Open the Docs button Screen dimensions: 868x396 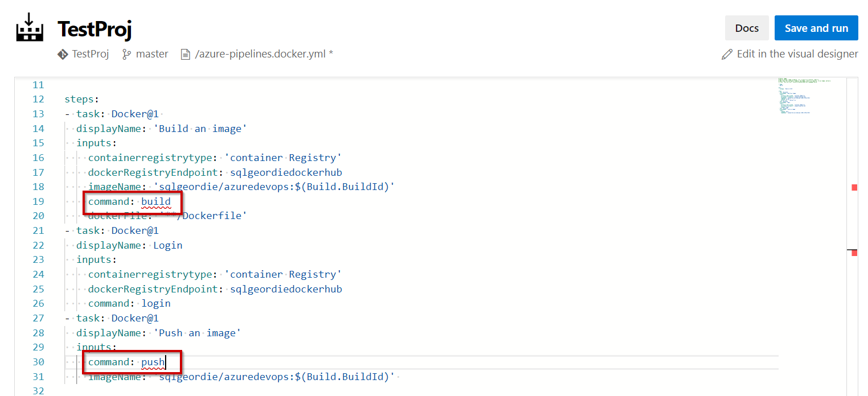pos(746,28)
